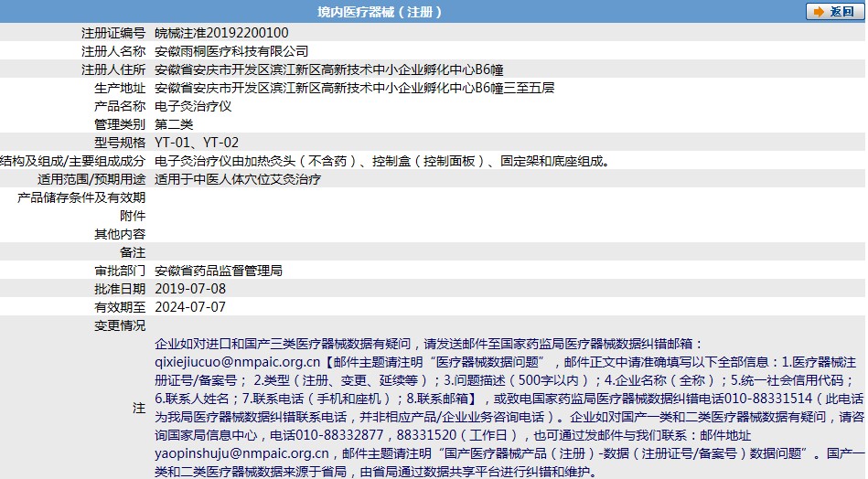Click the 产品名称 label
The width and height of the screenshot is (868, 479).
pos(120,106)
